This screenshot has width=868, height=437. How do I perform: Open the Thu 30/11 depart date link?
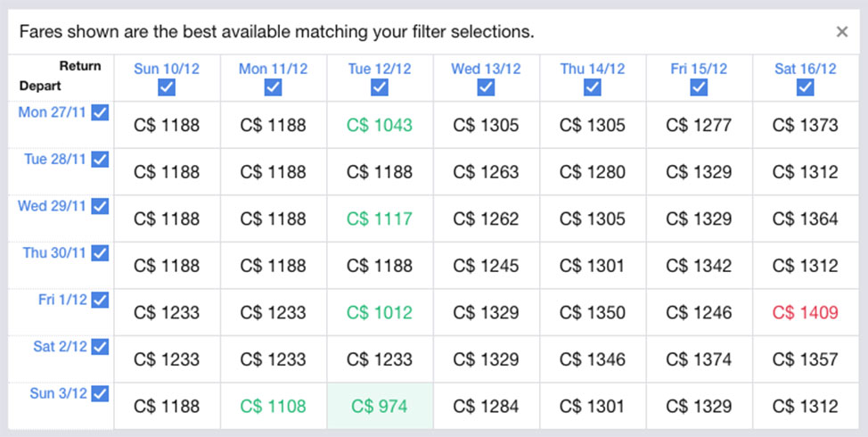[x=54, y=253]
